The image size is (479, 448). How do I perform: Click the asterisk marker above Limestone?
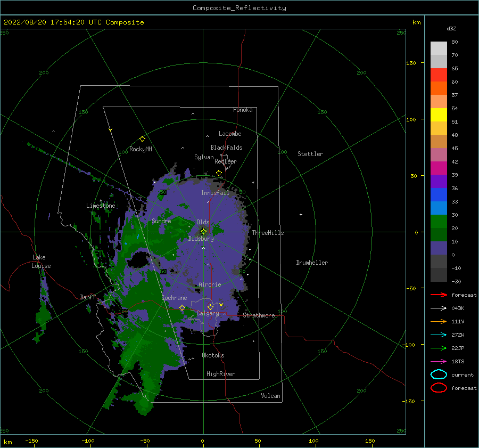coord(101,201)
